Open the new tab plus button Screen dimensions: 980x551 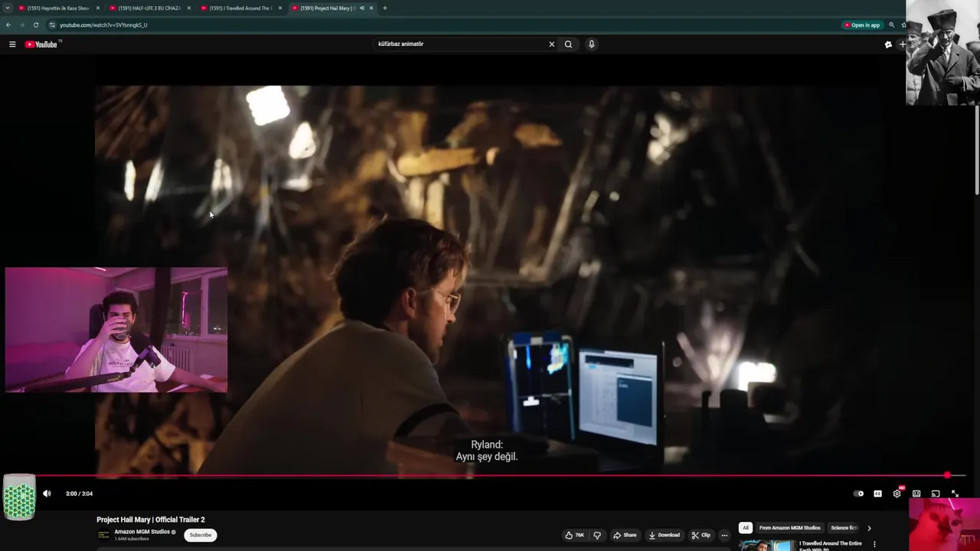(384, 8)
